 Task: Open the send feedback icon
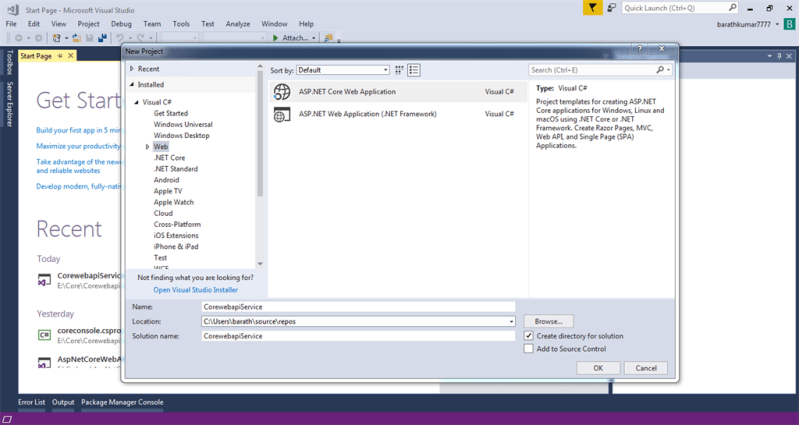611,8
